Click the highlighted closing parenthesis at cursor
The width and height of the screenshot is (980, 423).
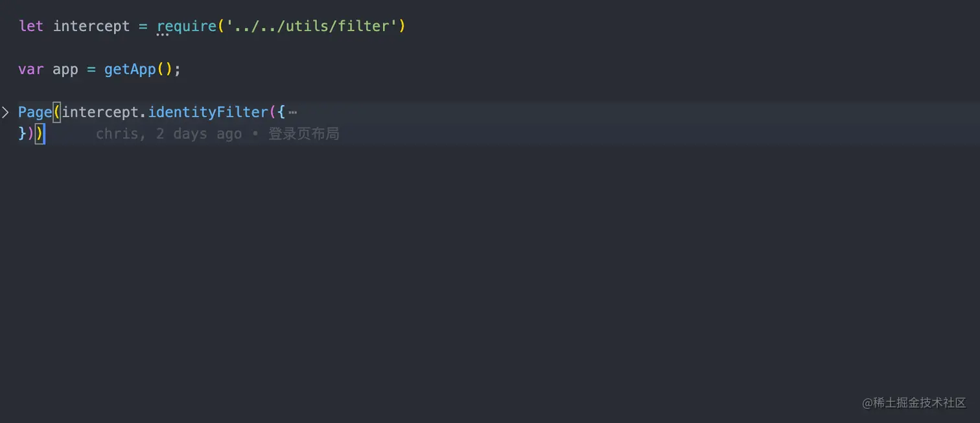tap(40, 134)
